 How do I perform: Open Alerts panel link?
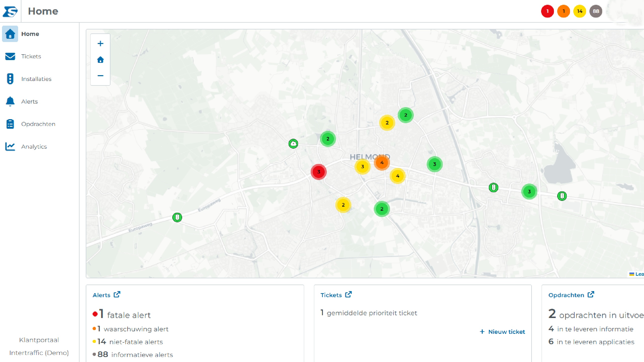click(101, 295)
